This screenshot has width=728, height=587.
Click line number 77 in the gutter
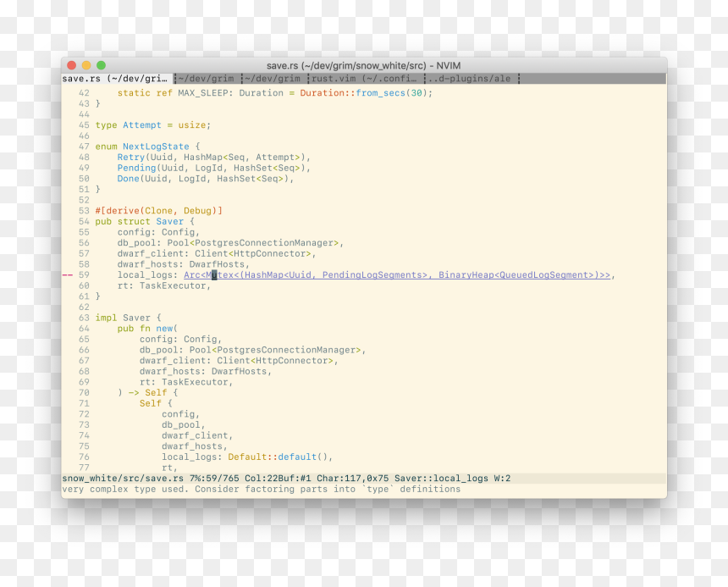coord(84,468)
